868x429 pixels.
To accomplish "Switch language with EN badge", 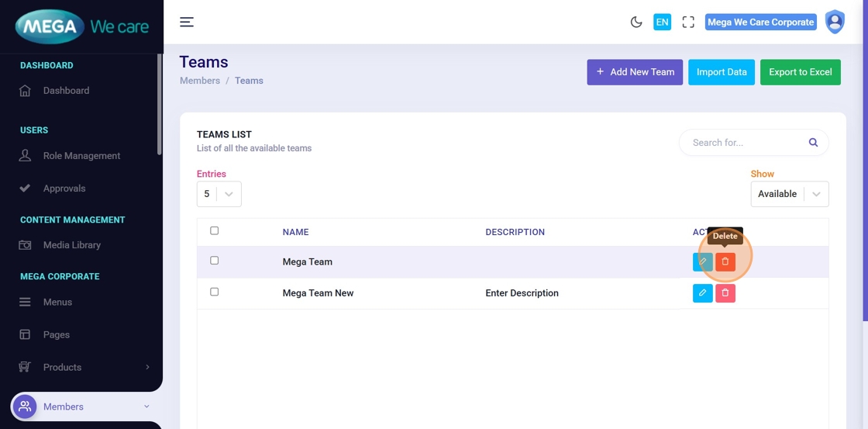I will click(x=662, y=22).
